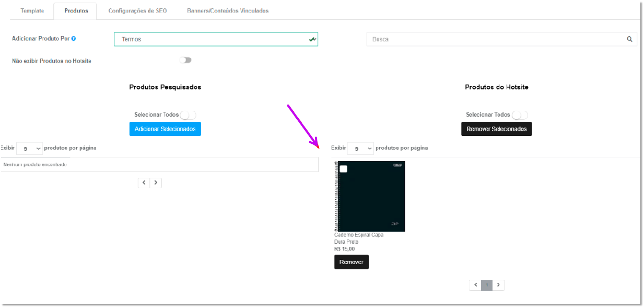Toggle Não exibir Produtos no Hotsite switch

click(x=185, y=60)
